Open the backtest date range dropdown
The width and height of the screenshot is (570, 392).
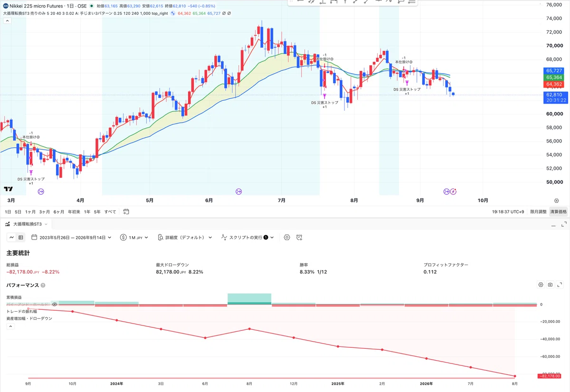(x=72, y=237)
